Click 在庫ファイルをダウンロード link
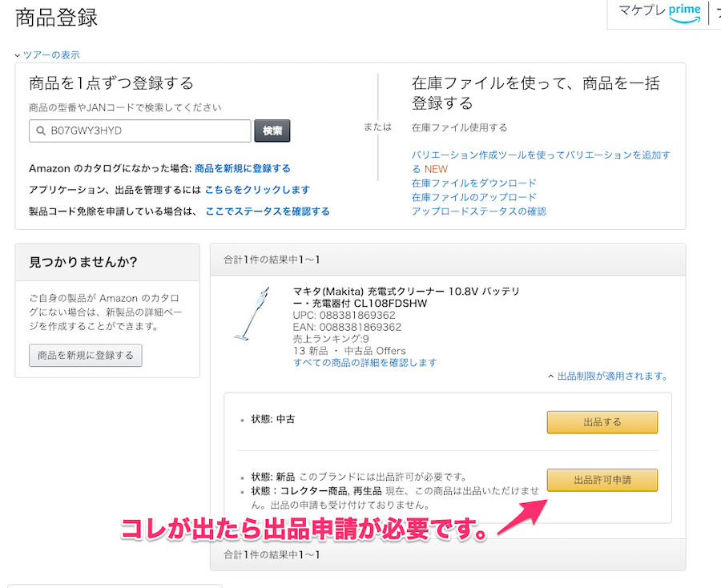The height and width of the screenshot is (588, 721). click(474, 183)
